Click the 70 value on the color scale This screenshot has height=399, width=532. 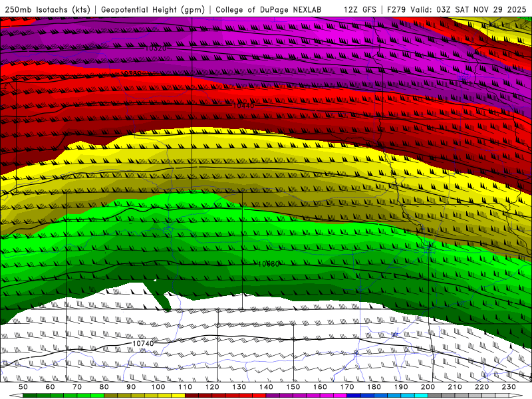[x=77, y=387]
